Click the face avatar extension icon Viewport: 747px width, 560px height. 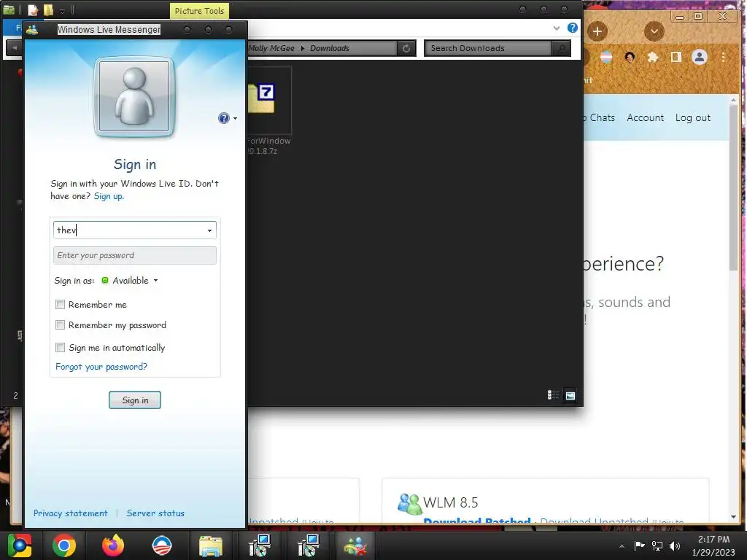pyautogui.click(x=630, y=57)
